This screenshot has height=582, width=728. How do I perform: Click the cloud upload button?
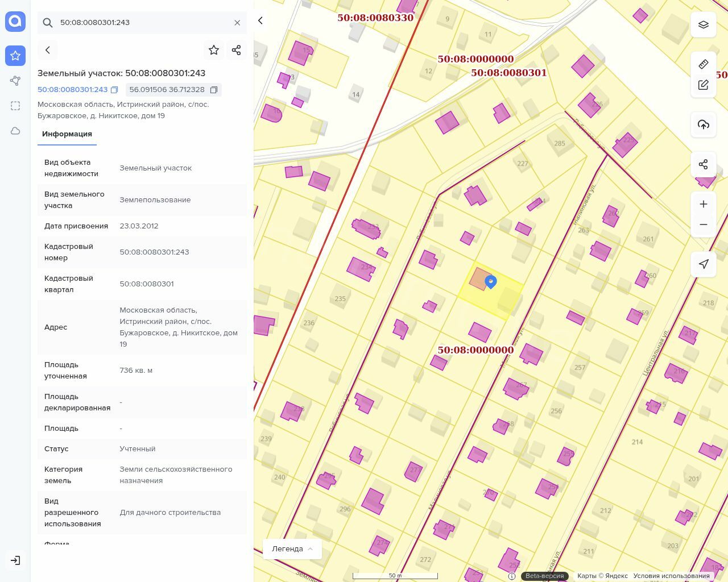(704, 124)
